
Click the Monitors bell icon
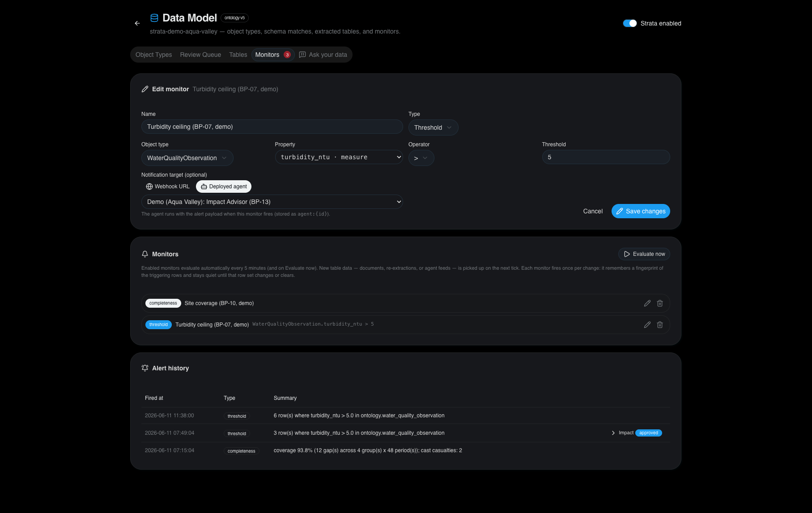(x=145, y=254)
